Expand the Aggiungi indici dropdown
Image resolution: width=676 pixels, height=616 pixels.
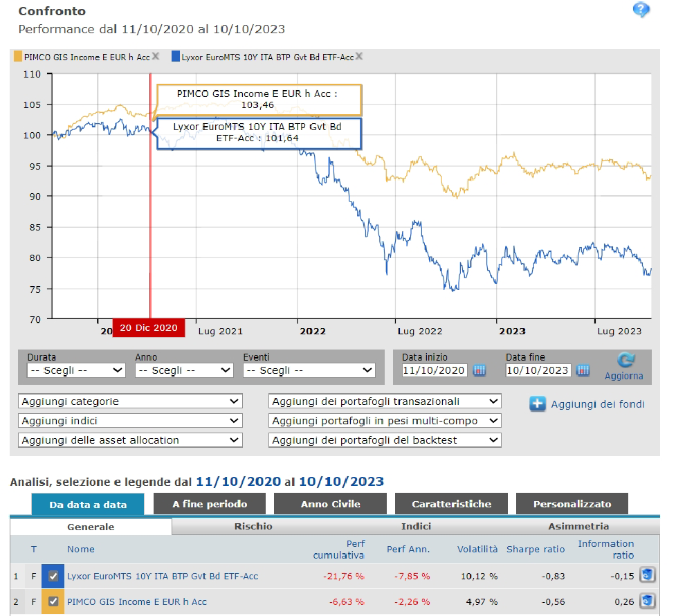click(130, 421)
